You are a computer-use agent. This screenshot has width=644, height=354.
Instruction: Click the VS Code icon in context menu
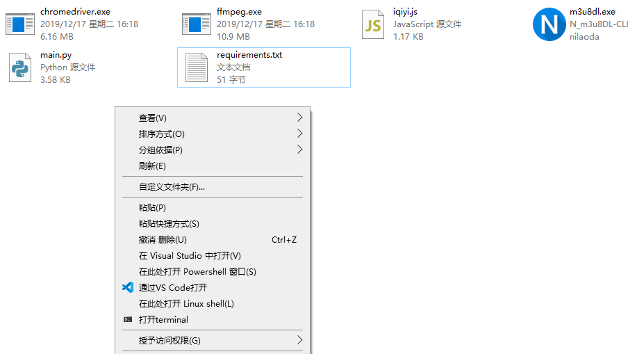click(128, 287)
